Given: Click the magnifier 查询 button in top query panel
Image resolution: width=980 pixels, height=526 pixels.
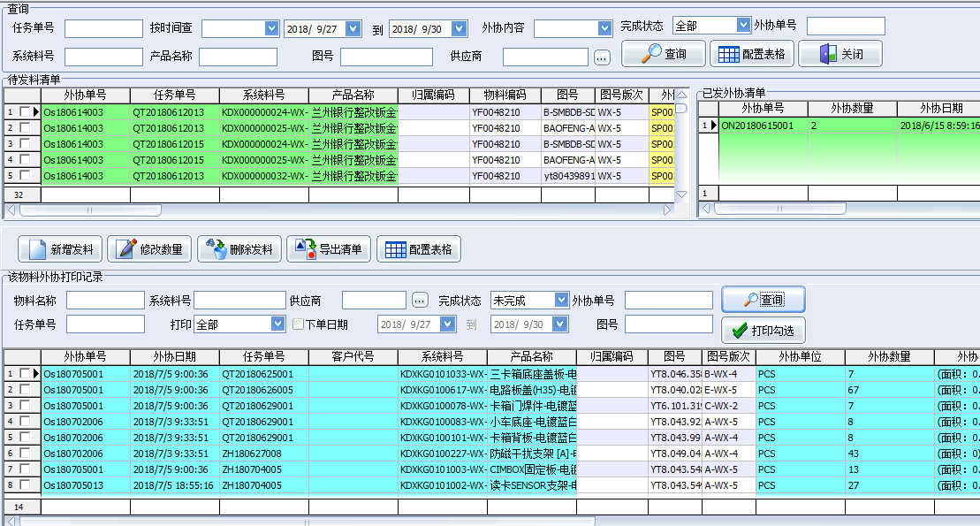Looking at the screenshot, I should (664, 54).
